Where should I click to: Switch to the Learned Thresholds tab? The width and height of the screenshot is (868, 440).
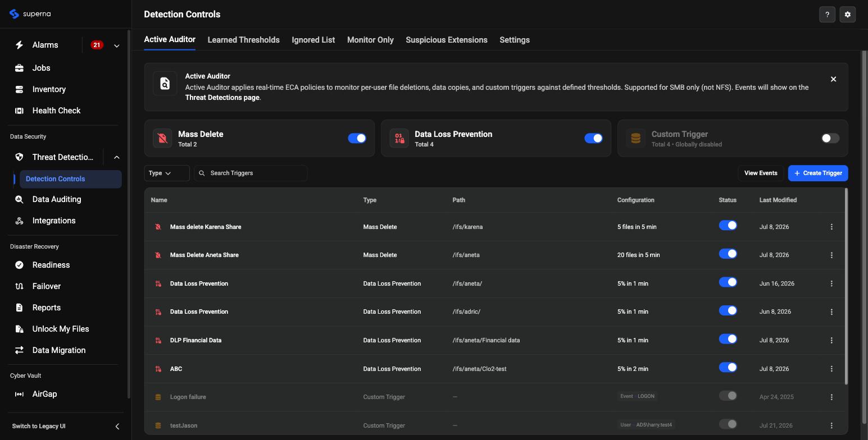[243, 40]
